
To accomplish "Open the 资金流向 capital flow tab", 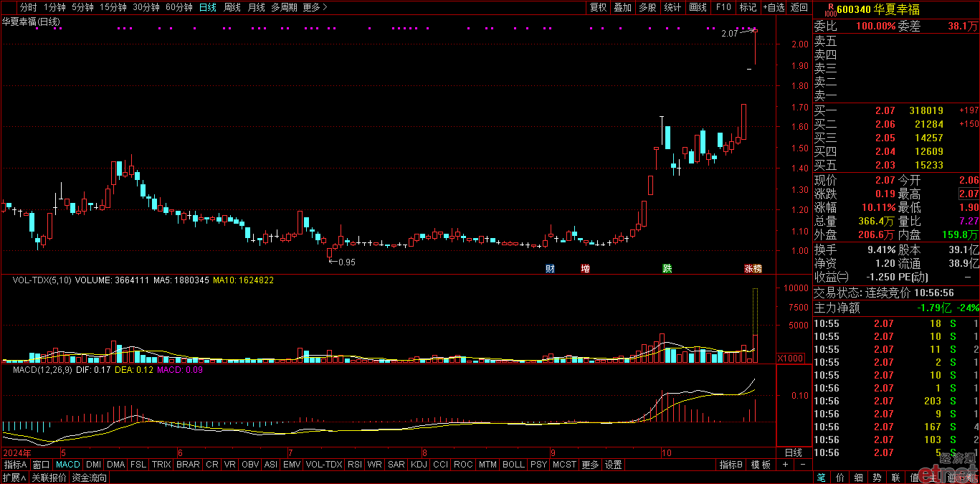I will pos(90,478).
